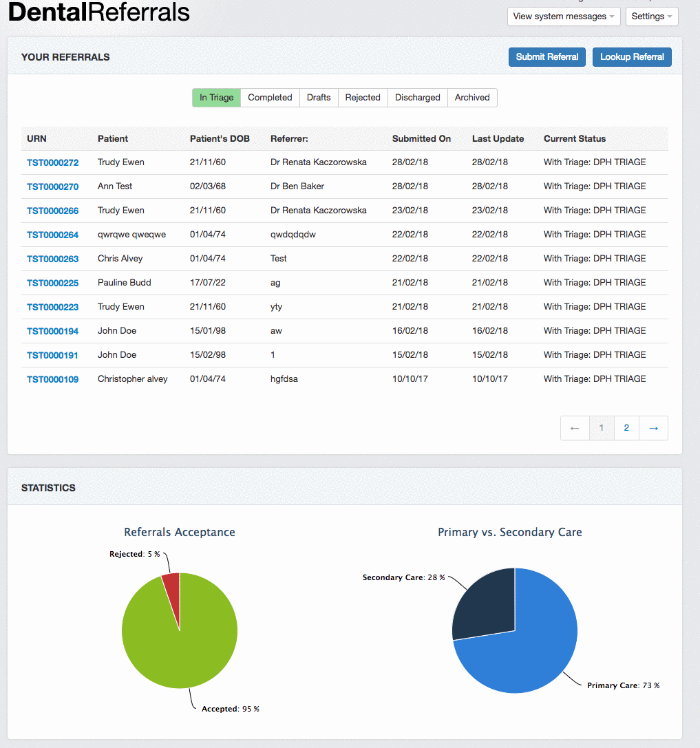Click date of birth 17/07/22
The height and width of the screenshot is (748, 700).
208,282
